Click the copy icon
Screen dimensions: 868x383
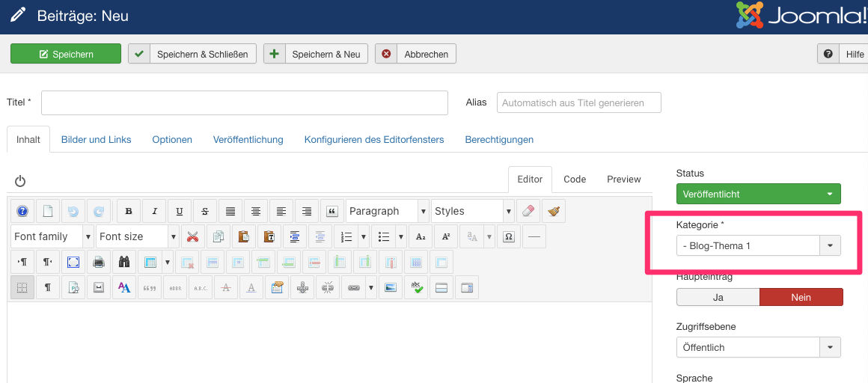218,236
